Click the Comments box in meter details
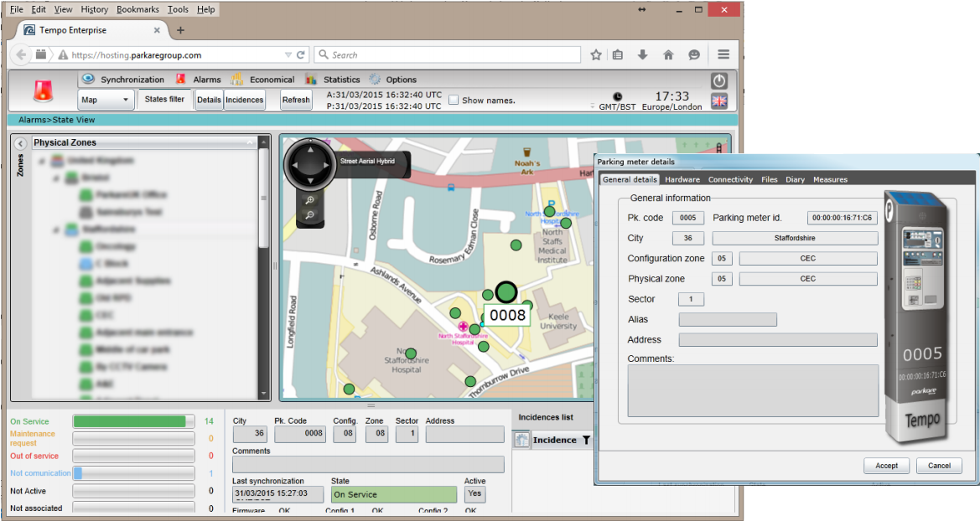This screenshot has height=521, width=980. tap(753, 391)
